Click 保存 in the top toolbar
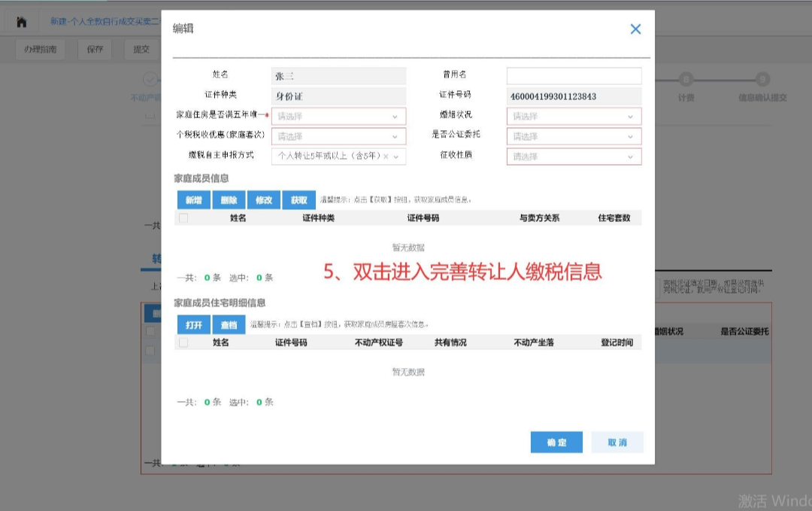Screen dimensions: 812x511 coord(94,49)
